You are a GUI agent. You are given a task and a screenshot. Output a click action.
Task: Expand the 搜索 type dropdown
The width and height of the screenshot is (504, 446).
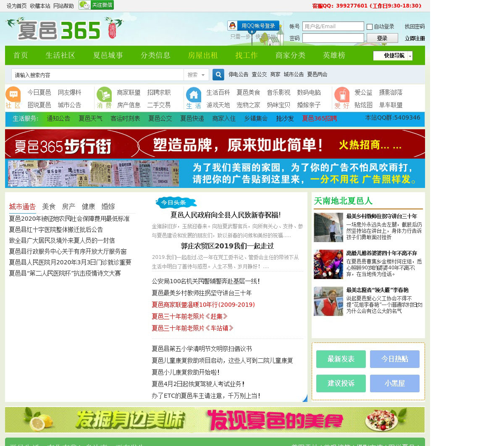(196, 75)
